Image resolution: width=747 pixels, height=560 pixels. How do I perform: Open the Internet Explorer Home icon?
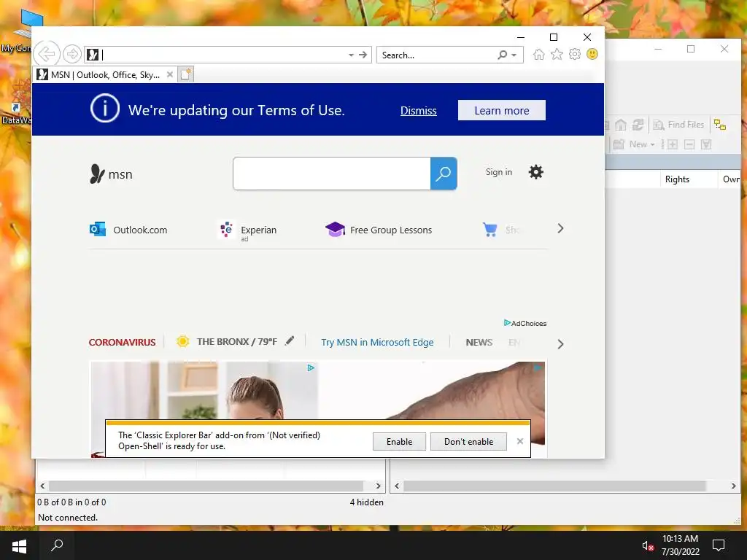(539, 54)
